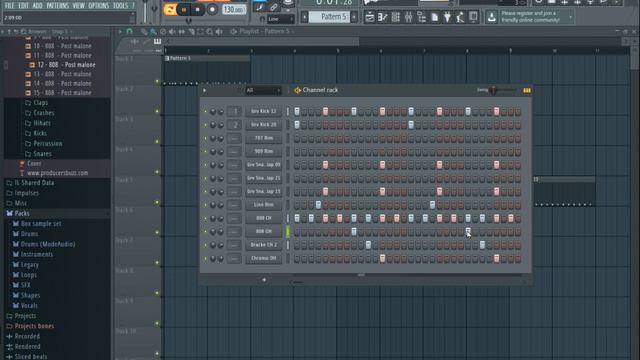Open Channel rack options menu arrow
The width and height of the screenshot is (640, 360).
(x=204, y=90)
